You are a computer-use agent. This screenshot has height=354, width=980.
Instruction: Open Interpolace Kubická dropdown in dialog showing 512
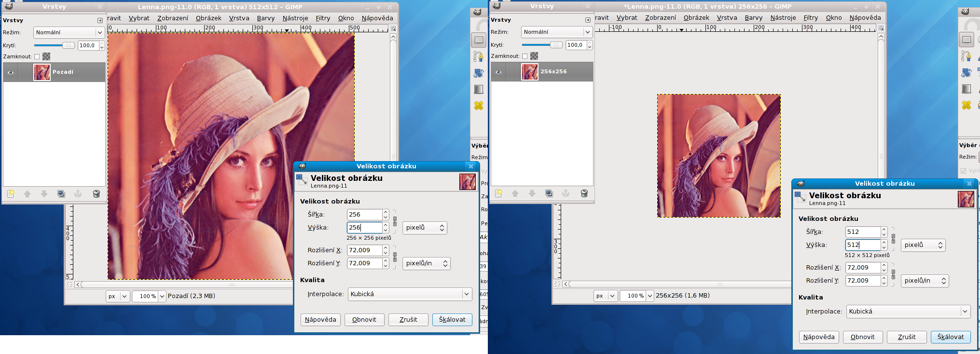908,312
